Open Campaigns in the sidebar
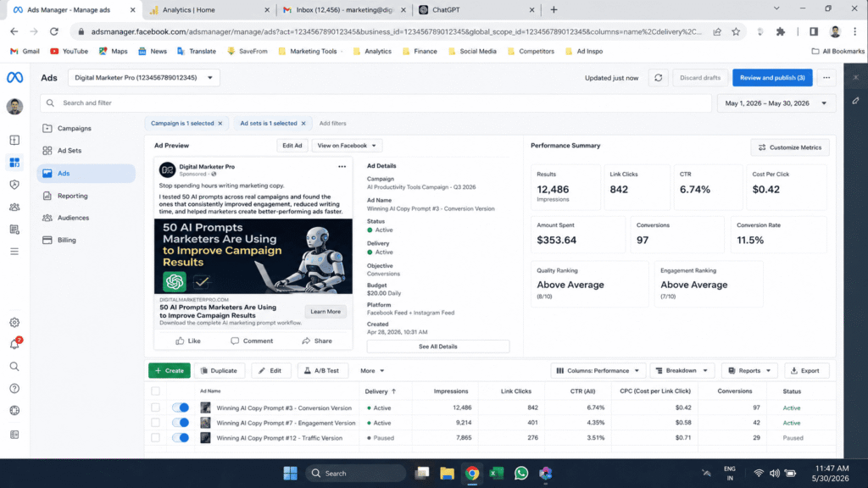Viewport: 868px width, 488px height. (x=86, y=129)
